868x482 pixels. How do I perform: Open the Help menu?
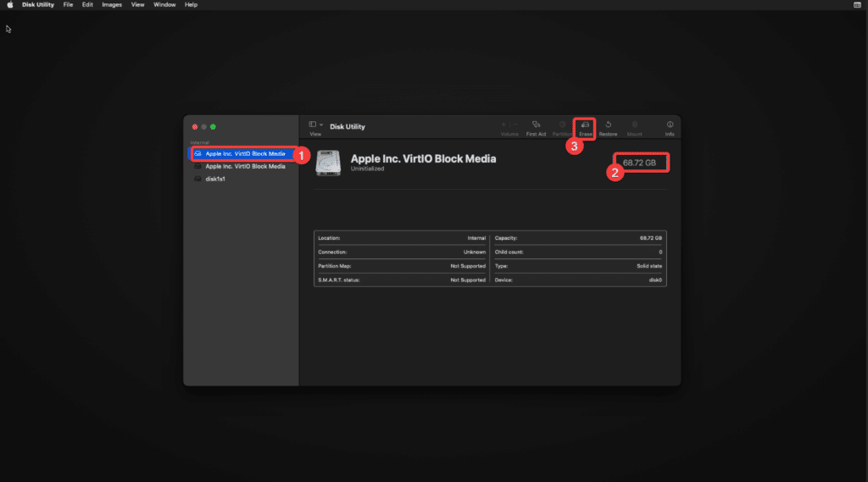tap(191, 5)
